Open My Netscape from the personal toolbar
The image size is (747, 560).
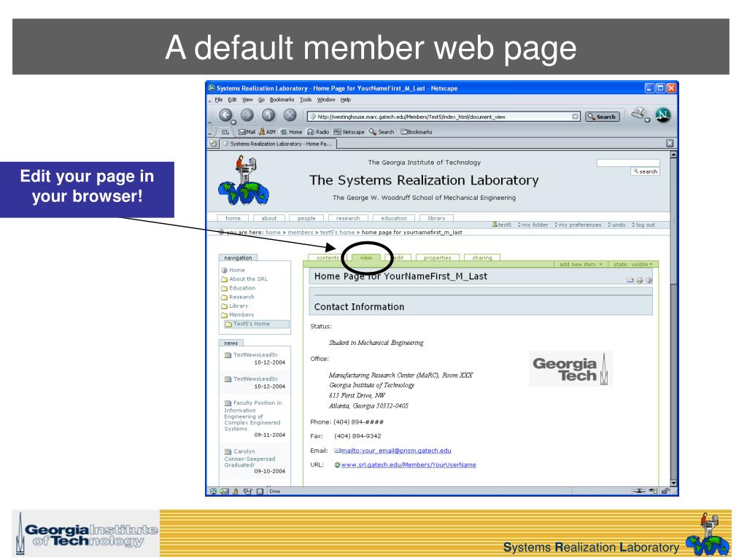click(x=349, y=132)
